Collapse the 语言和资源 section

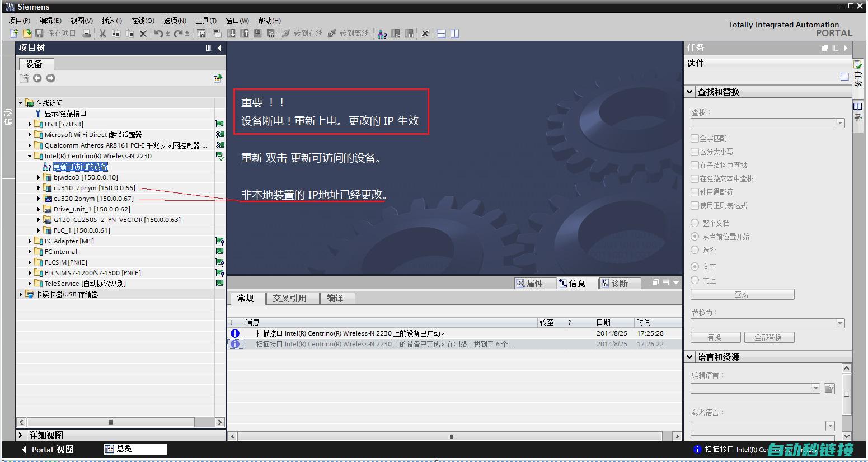690,357
